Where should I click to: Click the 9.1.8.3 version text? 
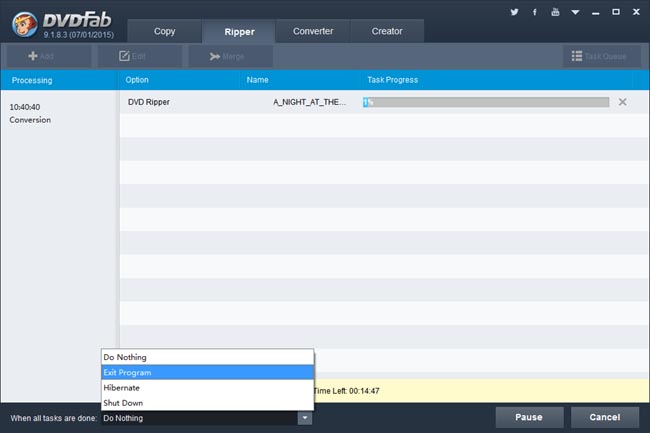pos(79,35)
